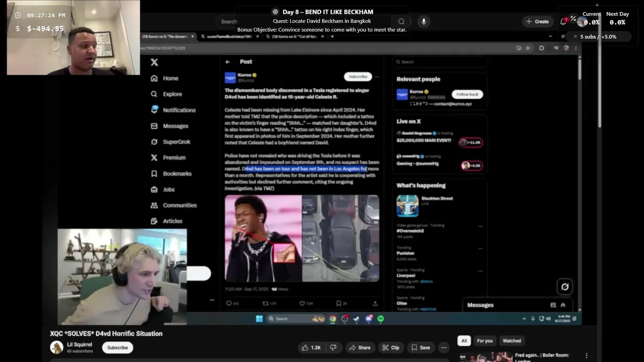Screen dimensions: 644x362
Task: Click the Windows Start button in video
Action: [x=259, y=319]
